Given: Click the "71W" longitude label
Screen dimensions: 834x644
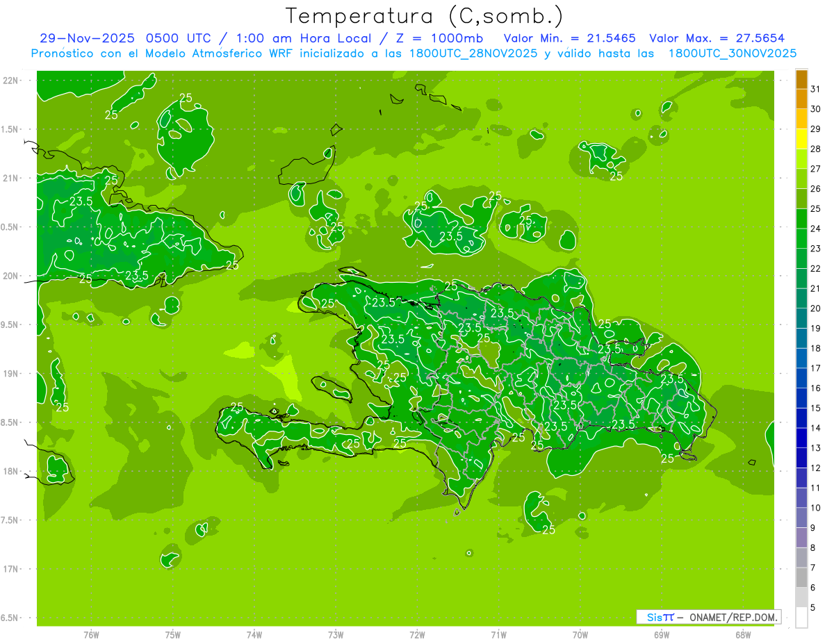Looking at the screenshot, I should coord(498,634).
